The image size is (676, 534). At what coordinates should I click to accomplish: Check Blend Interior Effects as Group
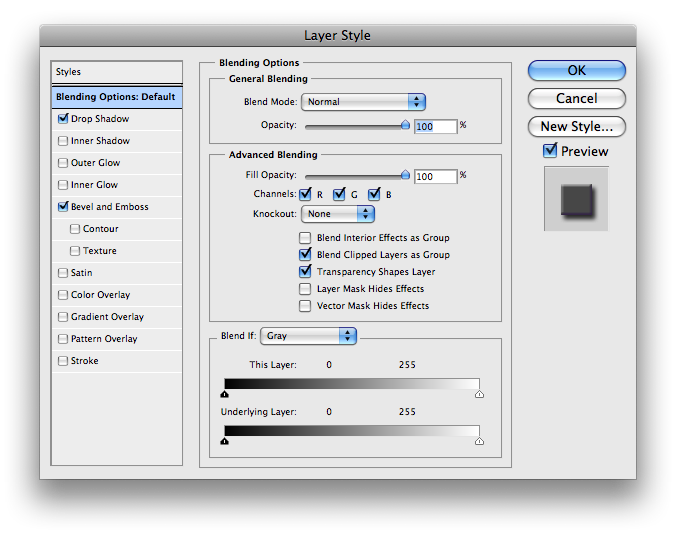point(305,238)
